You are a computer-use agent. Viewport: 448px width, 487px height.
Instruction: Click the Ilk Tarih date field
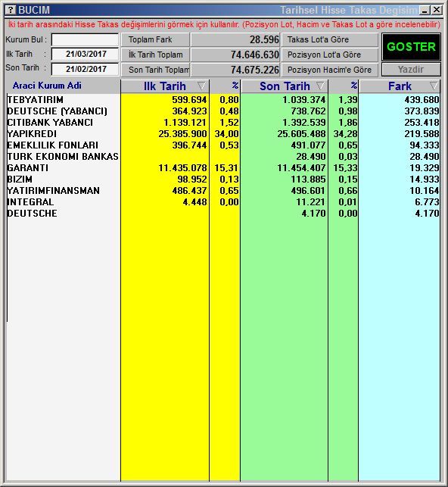[x=85, y=54]
